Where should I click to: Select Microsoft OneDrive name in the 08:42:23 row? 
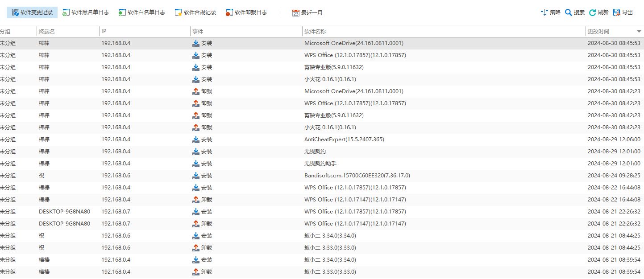[354, 91]
